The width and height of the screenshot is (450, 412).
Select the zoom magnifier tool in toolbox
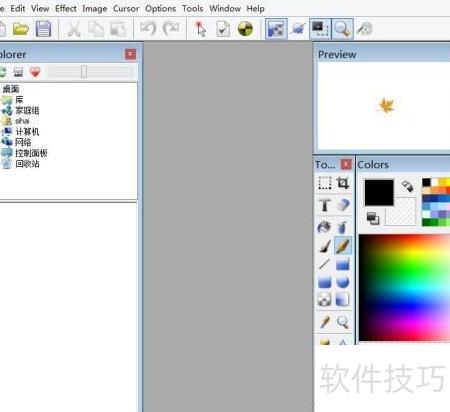pyautogui.click(x=342, y=322)
